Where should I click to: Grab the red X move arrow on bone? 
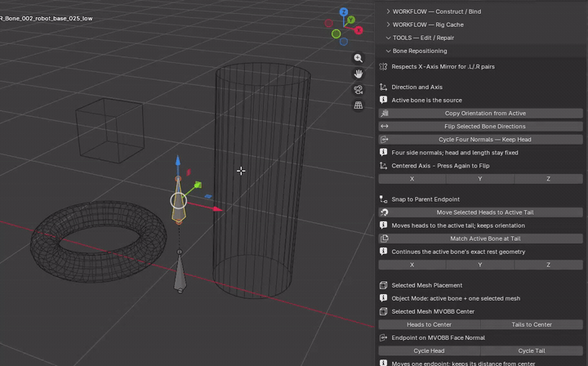tap(217, 209)
